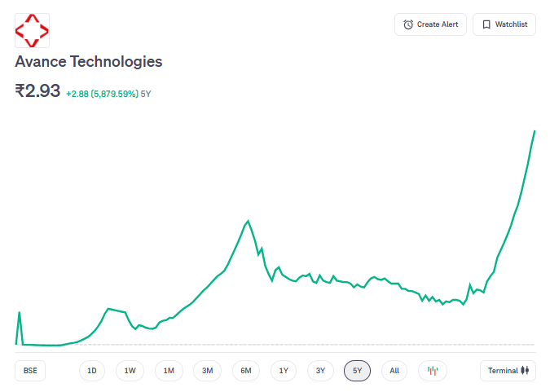Switch to the candlestick chart view
This screenshot has height=392, width=550.
433,371
